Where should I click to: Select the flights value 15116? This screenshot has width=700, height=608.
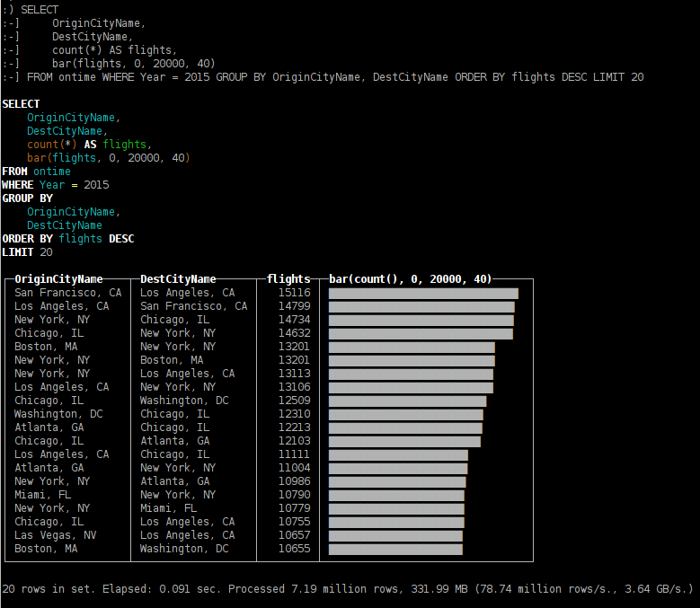pos(294,293)
